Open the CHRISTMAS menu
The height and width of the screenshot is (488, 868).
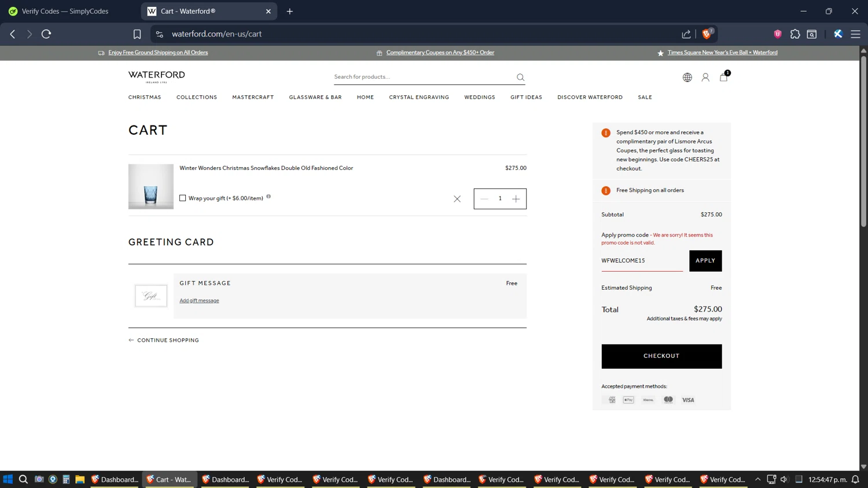coord(145,97)
